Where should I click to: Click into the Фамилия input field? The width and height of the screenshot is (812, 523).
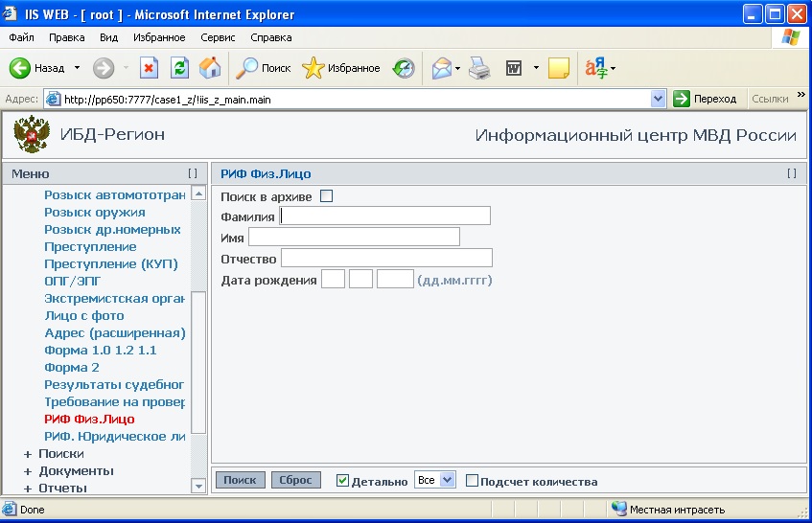click(x=384, y=216)
